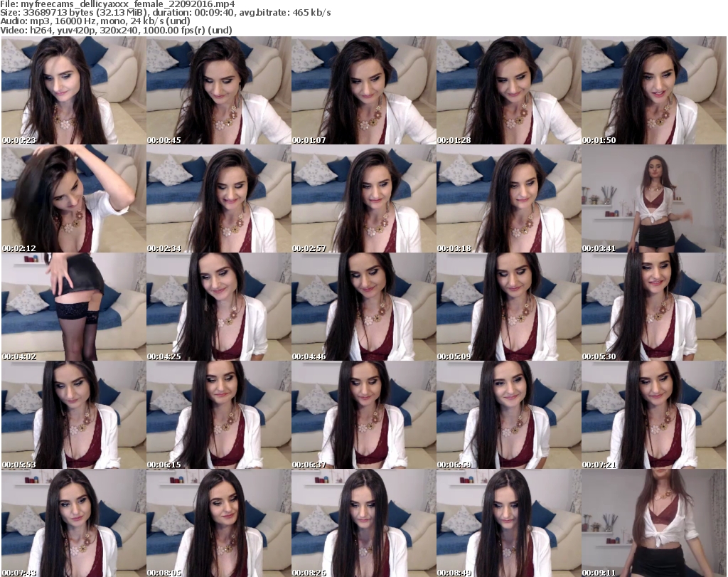Select the frame at 00:00:45

pos(218,90)
